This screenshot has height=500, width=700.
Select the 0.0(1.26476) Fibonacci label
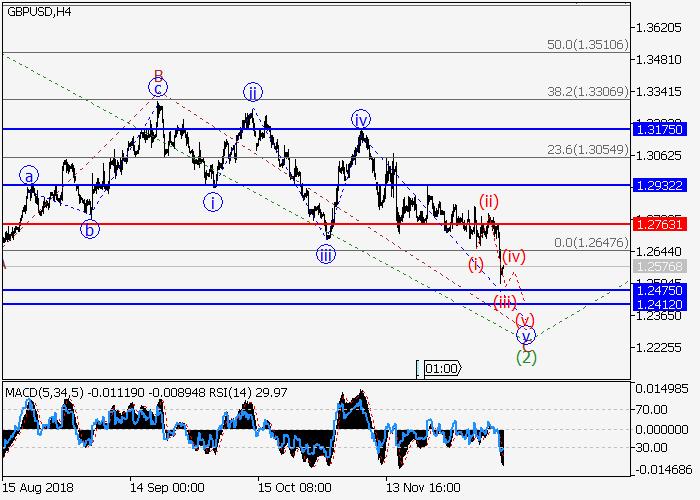(591, 242)
